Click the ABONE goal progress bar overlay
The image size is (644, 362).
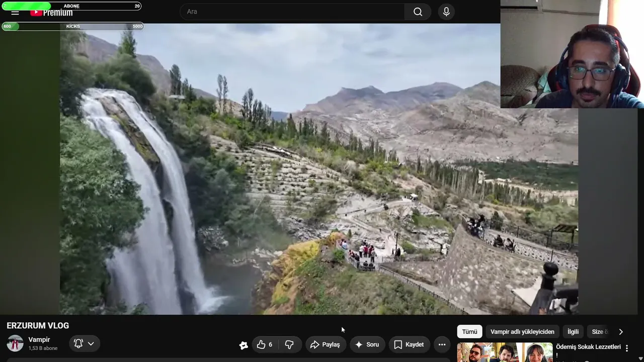point(71,6)
